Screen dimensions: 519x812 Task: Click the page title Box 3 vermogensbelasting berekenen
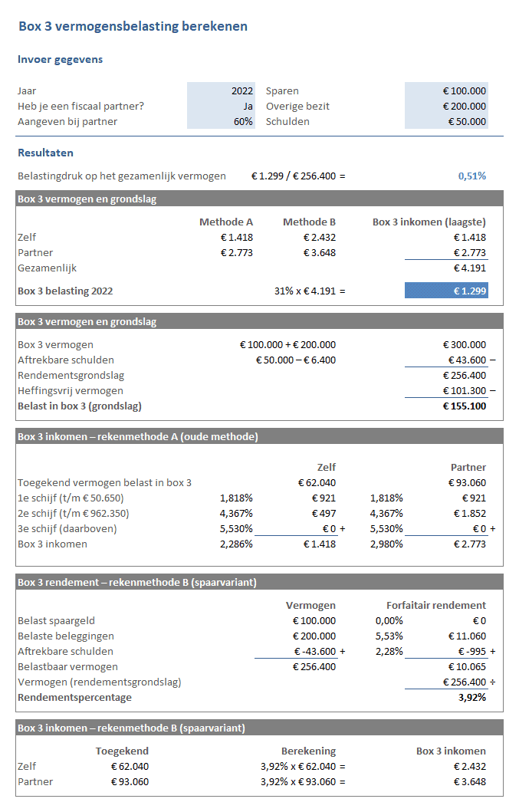pos(133,26)
